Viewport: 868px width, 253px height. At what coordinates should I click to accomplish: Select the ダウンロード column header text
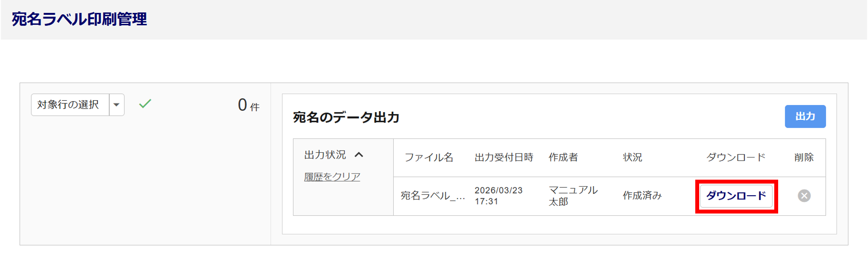click(x=736, y=157)
